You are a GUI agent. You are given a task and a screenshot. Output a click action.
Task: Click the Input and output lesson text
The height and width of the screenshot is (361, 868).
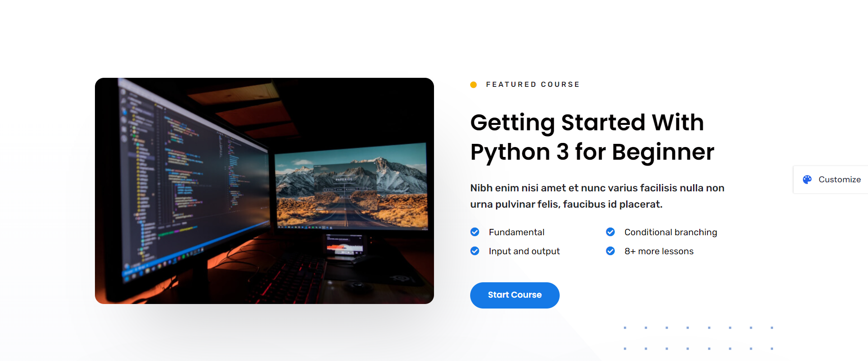pyautogui.click(x=524, y=251)
